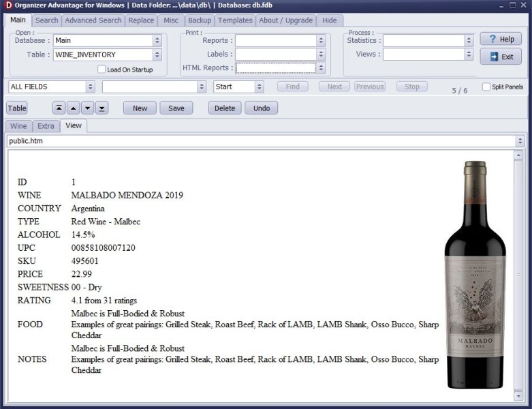The width and height of the screenshot is (532, 409).
Task: Click the Stop button
Action: coord(412,87)
